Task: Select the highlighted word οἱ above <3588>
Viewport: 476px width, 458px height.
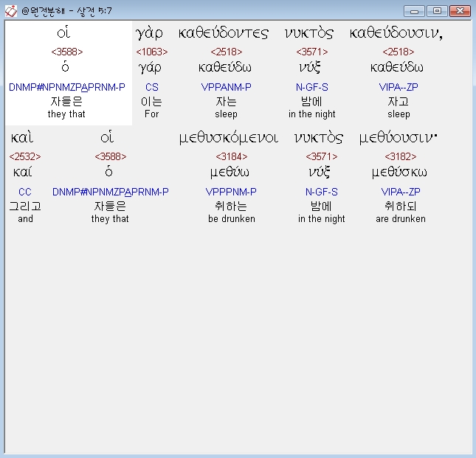Action: coord(63,32)
